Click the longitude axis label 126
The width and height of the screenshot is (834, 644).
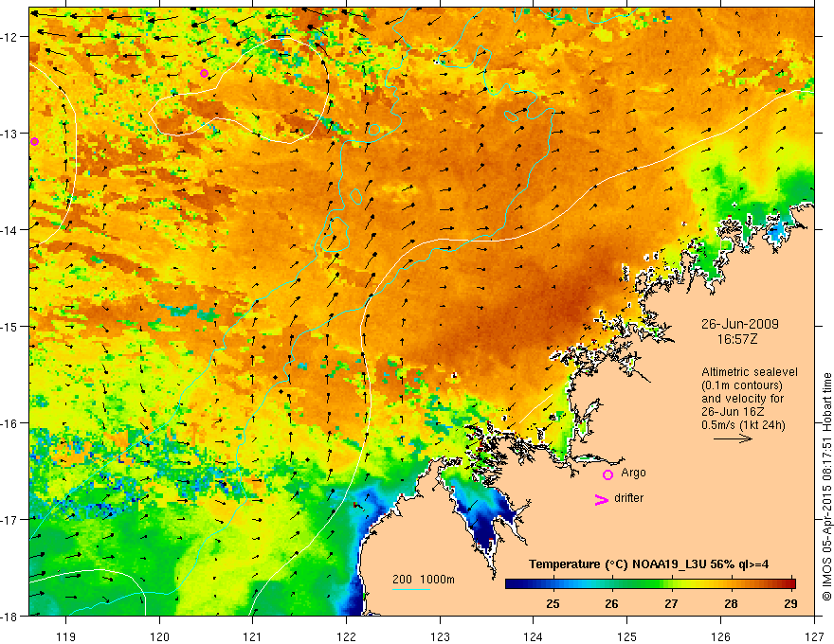pos(720,636)
